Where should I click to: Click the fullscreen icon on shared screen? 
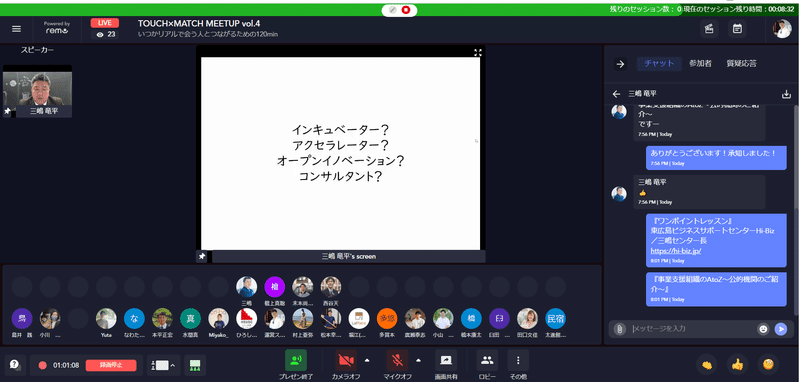click(478, 53)
